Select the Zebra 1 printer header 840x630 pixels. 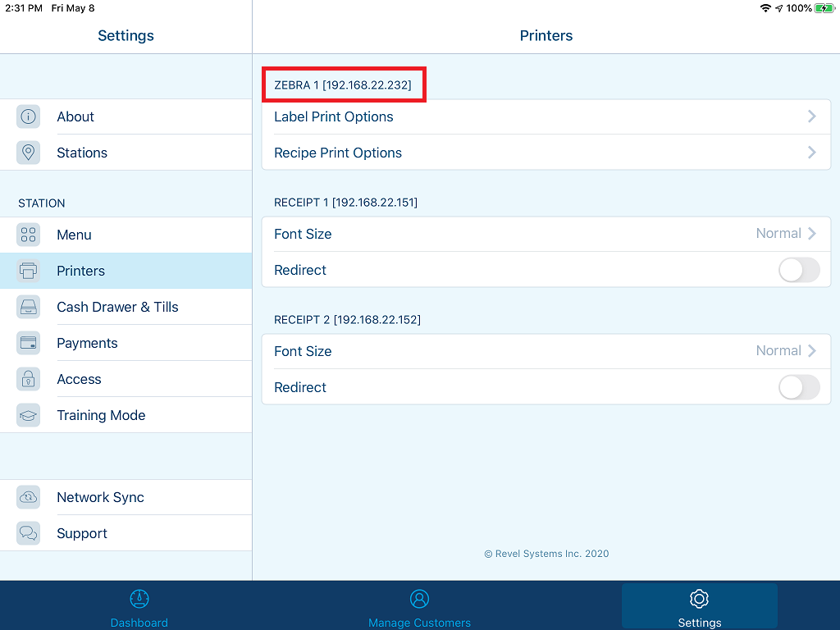click(344, 84)
